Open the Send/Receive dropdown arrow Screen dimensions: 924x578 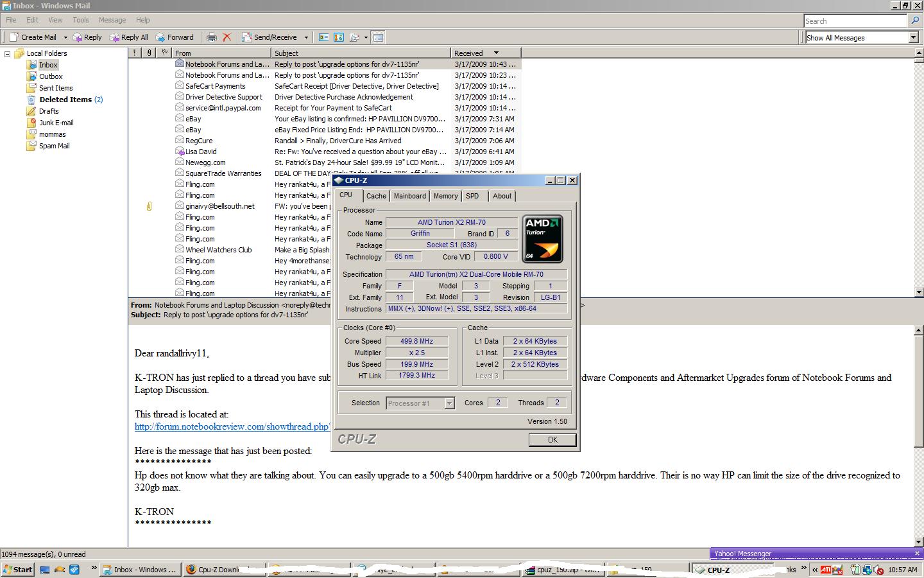click(306, 37)
